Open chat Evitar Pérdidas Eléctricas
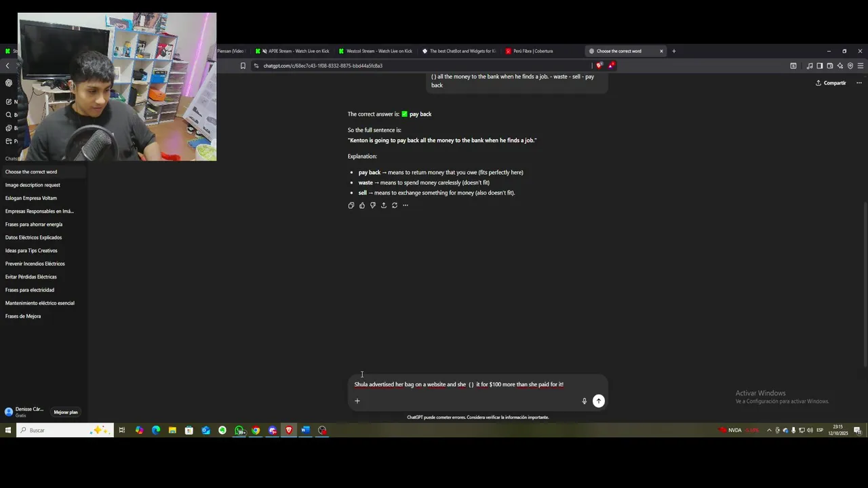 [43, 277]
